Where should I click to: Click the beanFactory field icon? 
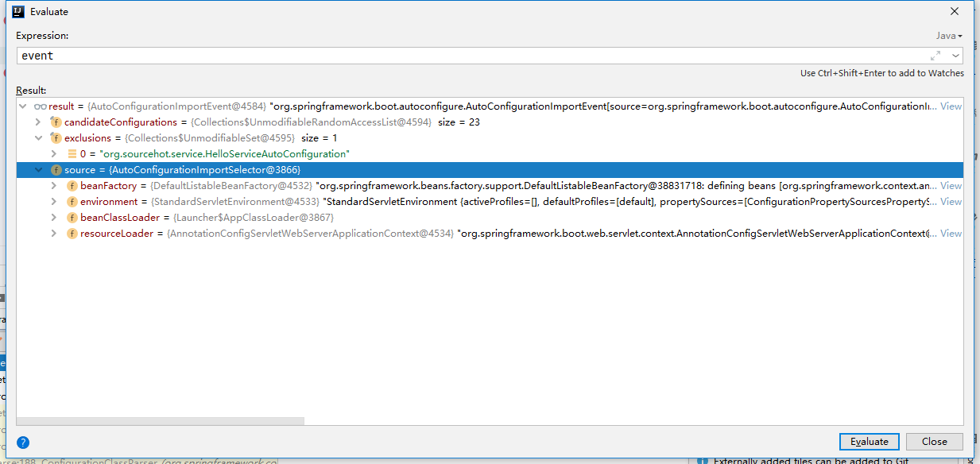(72, 186)
